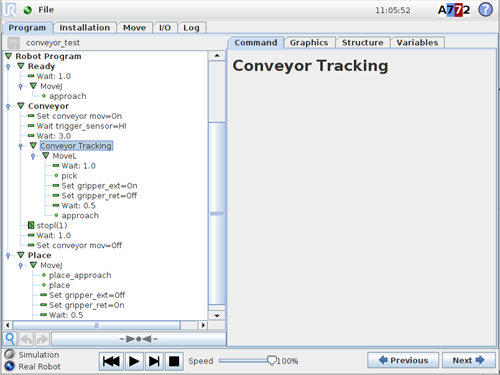Collapse the Ready sequence triangle
Image resolution: width=500 pixels, height=375 pixels.
click(x=21, y=66)
